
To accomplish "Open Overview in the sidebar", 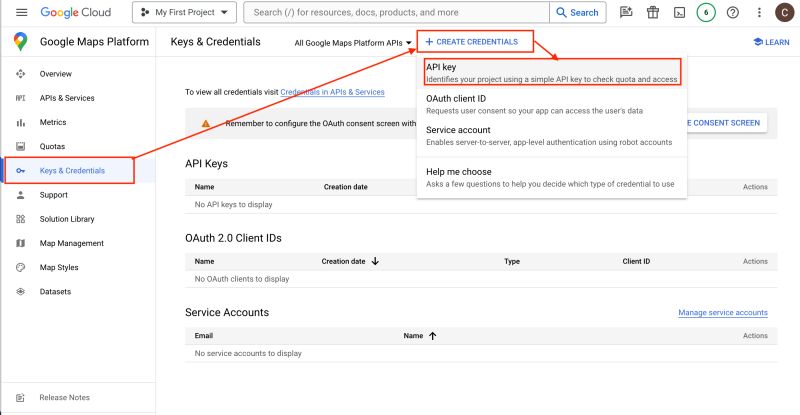I will pos(56,74).
